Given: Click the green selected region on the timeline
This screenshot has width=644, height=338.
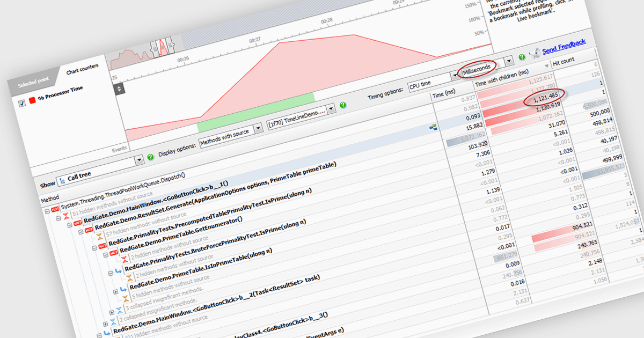Looking at the screenshot, I should [x=255, y=113].
